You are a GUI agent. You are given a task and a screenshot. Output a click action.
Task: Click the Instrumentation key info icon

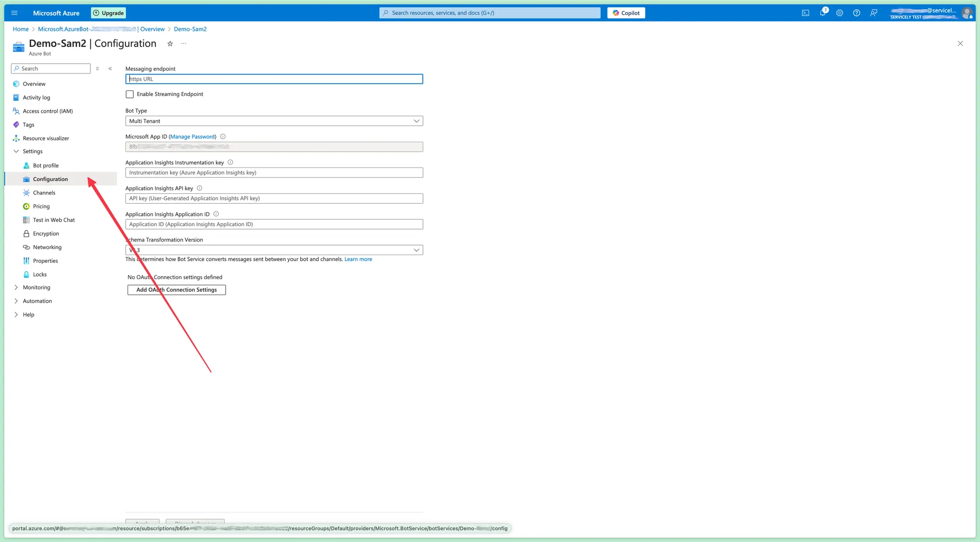pyautogui.click(x=230, y=162)
